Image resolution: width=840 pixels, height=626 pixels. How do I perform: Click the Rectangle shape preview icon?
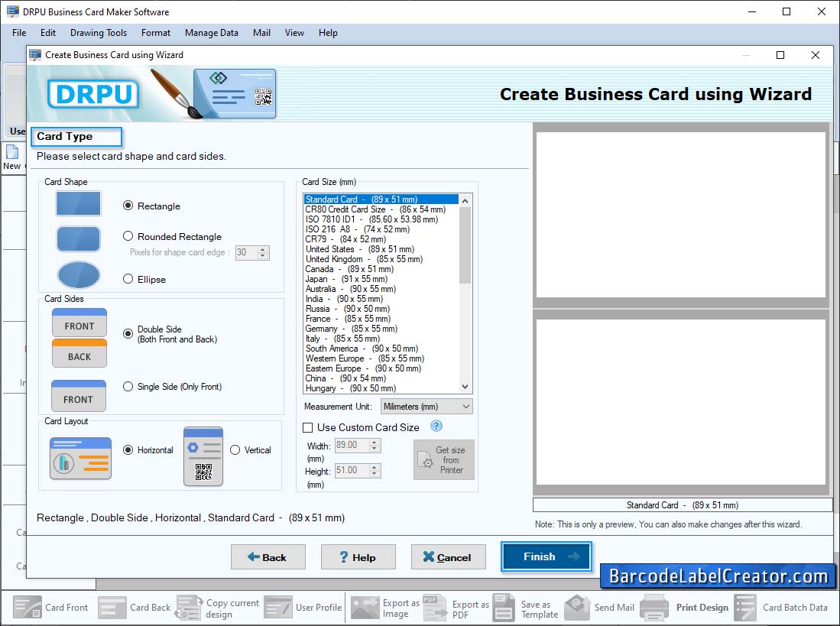pos(78,203)
